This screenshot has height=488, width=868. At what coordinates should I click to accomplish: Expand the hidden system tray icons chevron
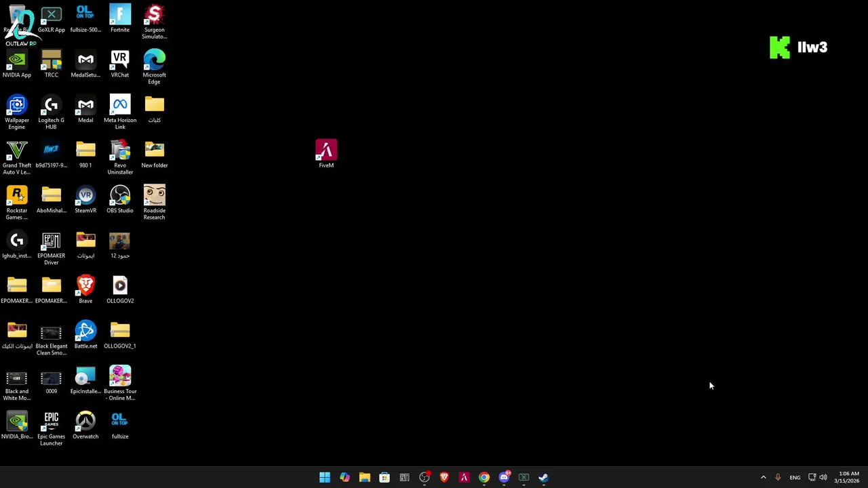pos(763,477)
